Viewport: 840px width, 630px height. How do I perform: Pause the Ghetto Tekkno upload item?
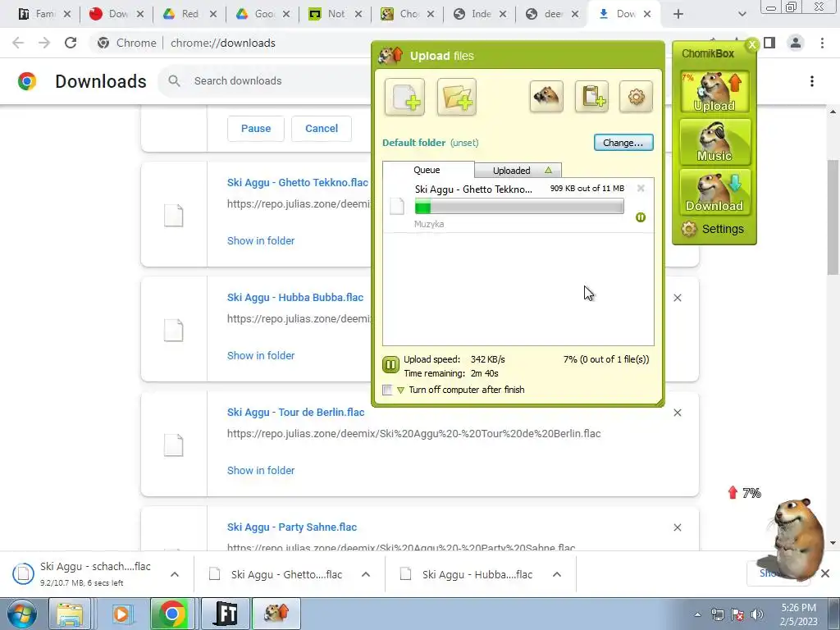click(x=640, y=217)
